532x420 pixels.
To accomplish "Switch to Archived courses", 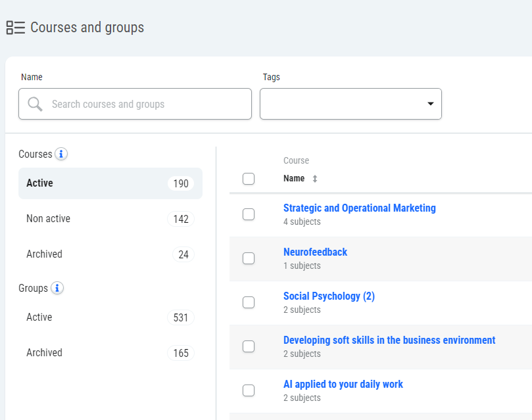I will tap(110, 254).
